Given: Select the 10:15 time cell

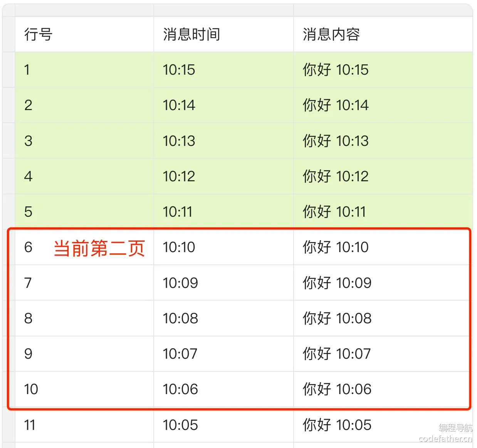Looking at the screenshot, I should 223,70.
